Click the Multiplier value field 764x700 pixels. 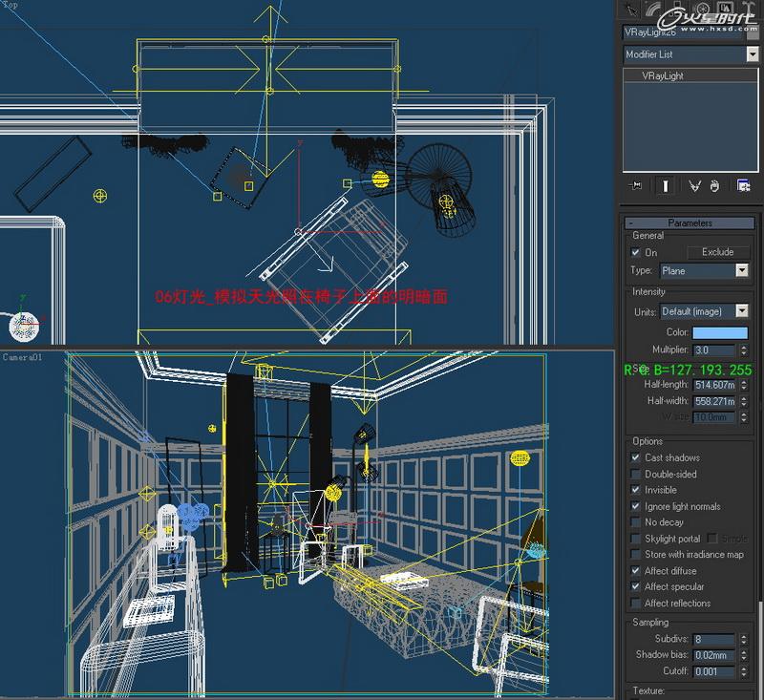coord(713,350)
